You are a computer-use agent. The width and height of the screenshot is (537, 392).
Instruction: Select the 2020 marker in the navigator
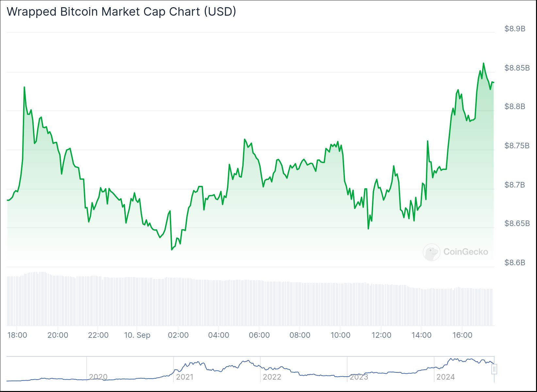click(x=98, y=377)
